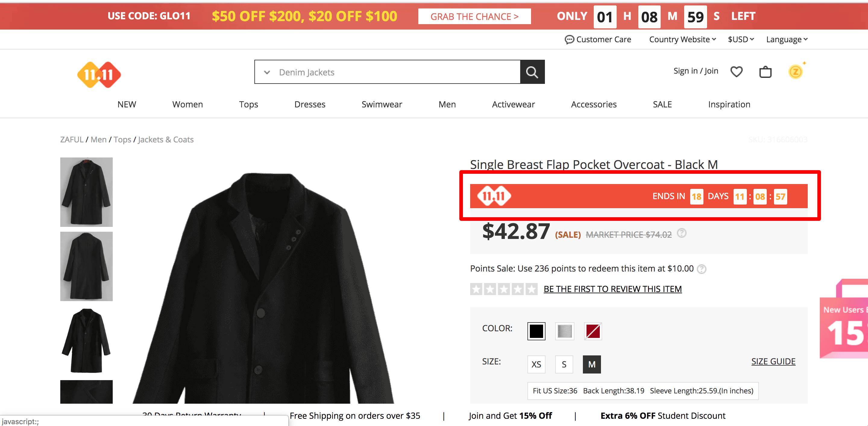
Task: Open the Accessories menu
Action: tap(593, 105)
